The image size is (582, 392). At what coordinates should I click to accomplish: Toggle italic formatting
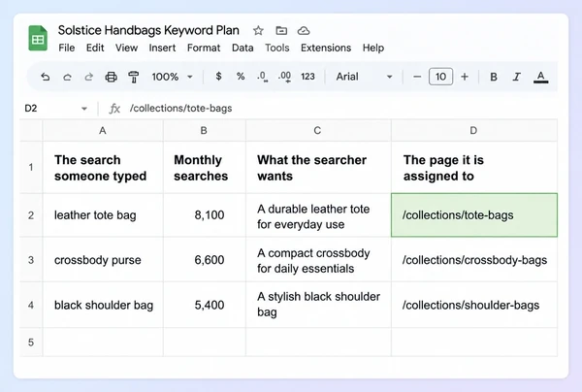516,77
